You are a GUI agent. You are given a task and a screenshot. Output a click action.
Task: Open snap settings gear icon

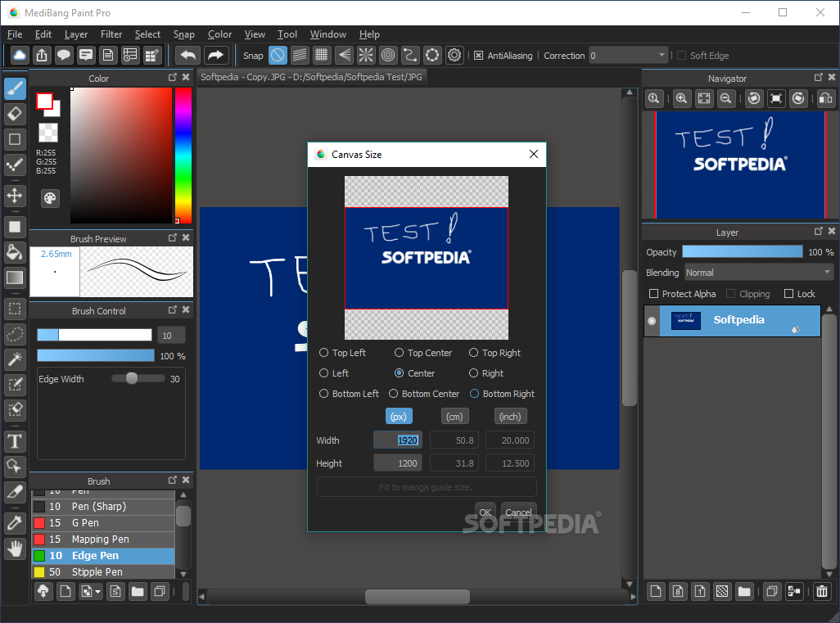454,55
